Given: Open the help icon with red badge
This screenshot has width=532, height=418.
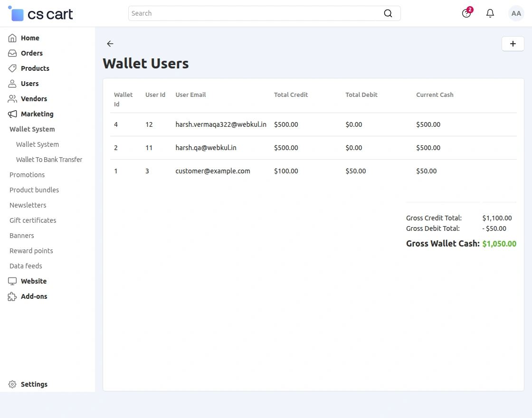Looking at the screenshot, I should 466,13.
